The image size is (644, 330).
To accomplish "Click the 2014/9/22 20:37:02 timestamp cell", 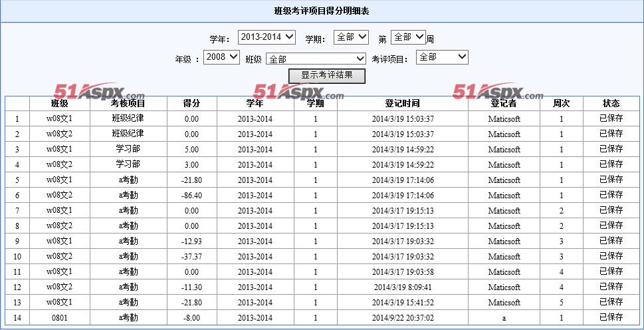I will [x=403, y=317].
